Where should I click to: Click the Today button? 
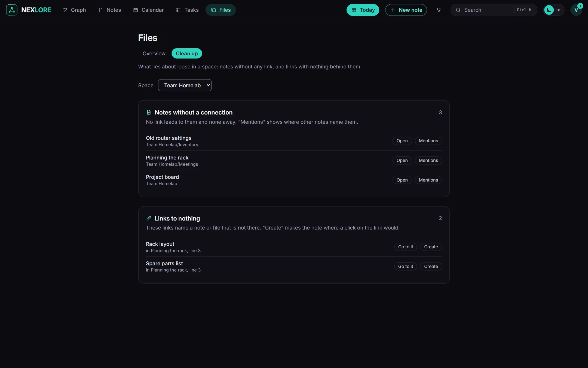tap(363, 10)
